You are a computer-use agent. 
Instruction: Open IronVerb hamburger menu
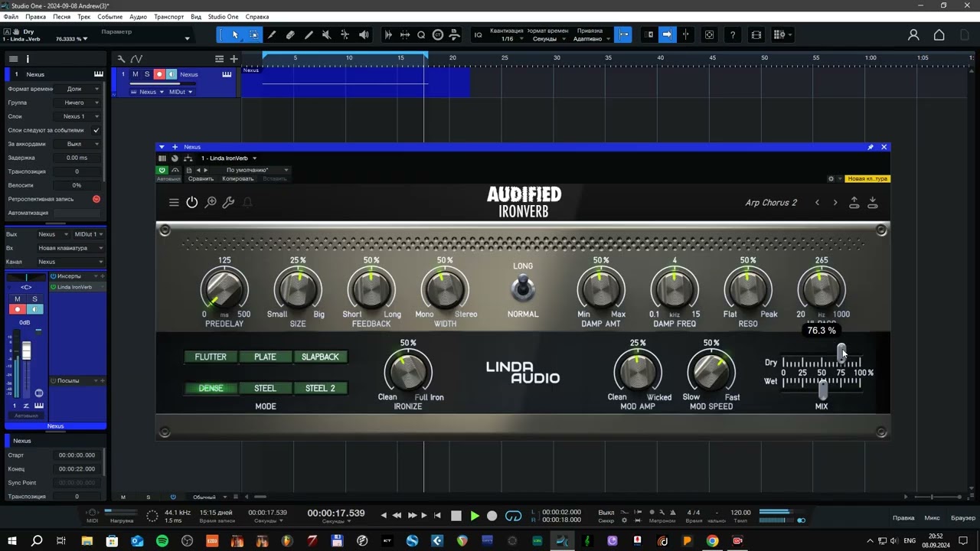(174, 203)
